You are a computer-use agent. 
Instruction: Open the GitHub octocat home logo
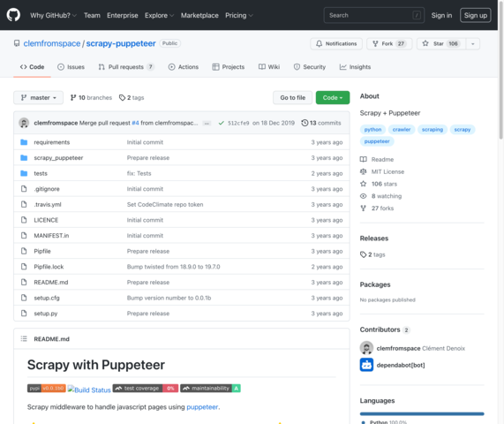coord(13,15)
